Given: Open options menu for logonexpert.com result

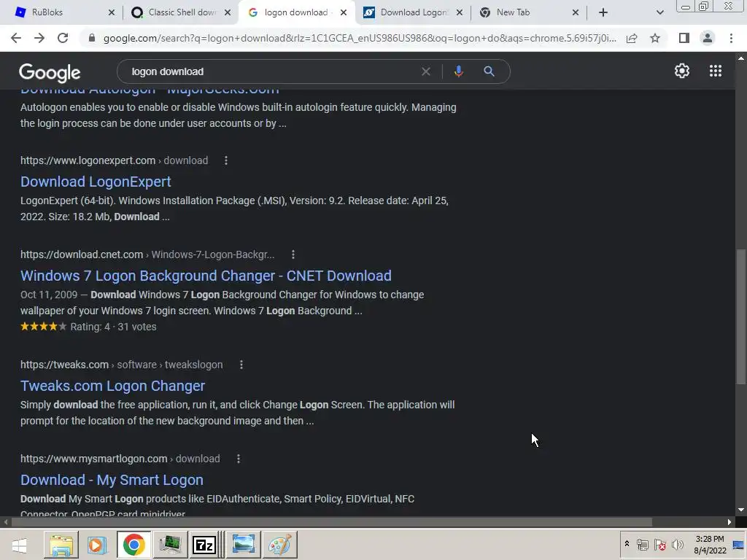Looking at the screenshot, I should click(226, 160).
